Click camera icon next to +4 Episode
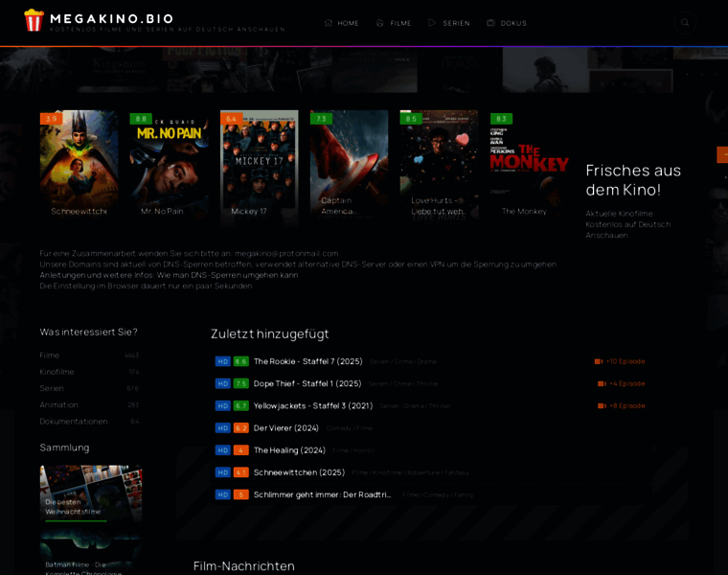The height and width of the screenshot is (575, 728). tap(602, 383)
